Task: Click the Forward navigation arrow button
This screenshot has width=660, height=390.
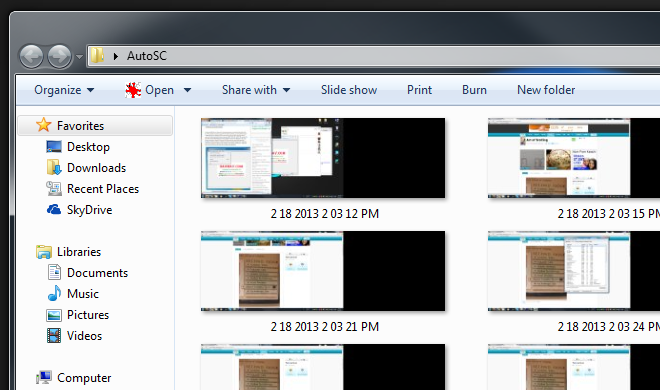Action: pos(59,56)
